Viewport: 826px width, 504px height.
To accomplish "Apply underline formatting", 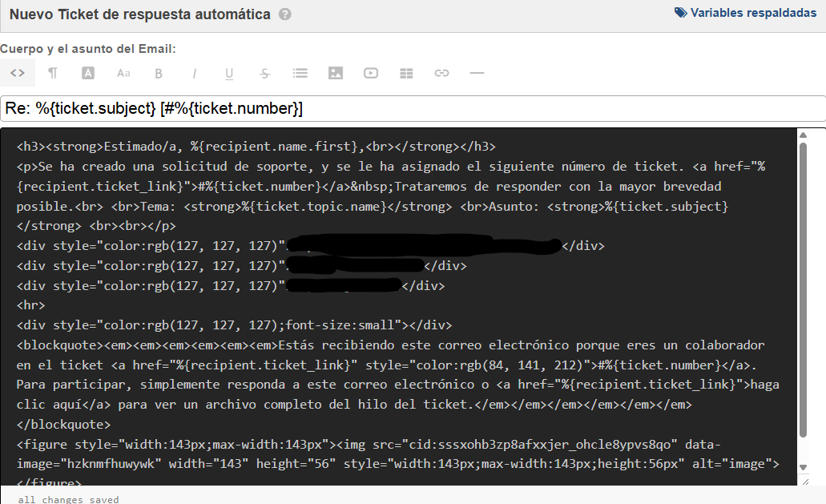I will (229, 73).
